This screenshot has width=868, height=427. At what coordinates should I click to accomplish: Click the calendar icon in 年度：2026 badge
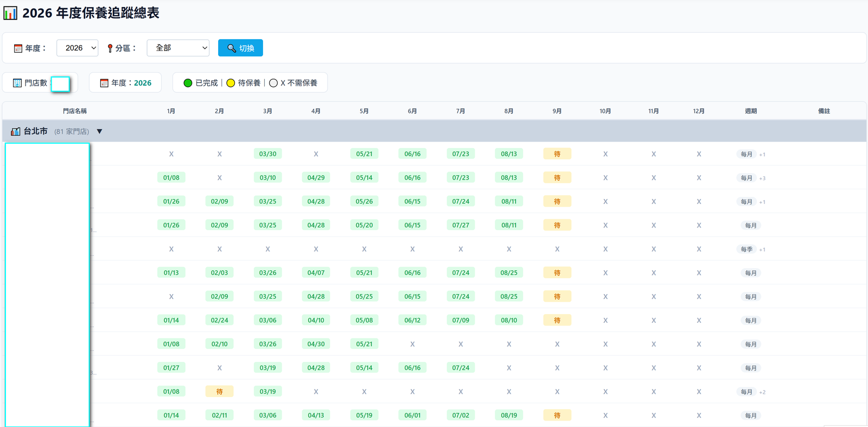point(104,83)
